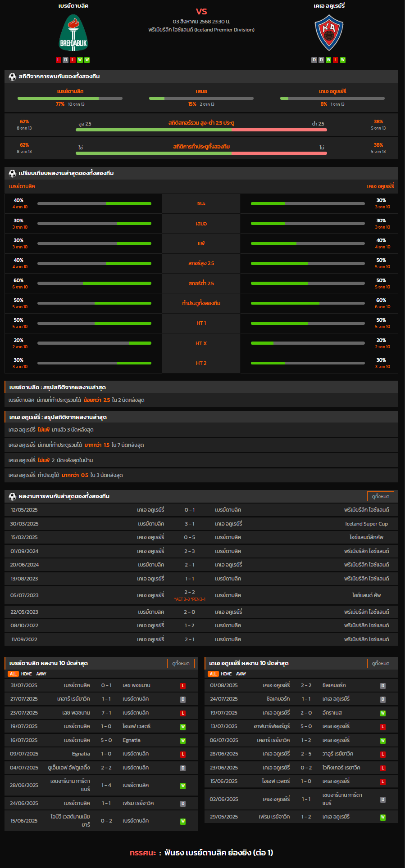
Task: Click the 'HT 1' comparison row label
Action: (x=201, y=323)
